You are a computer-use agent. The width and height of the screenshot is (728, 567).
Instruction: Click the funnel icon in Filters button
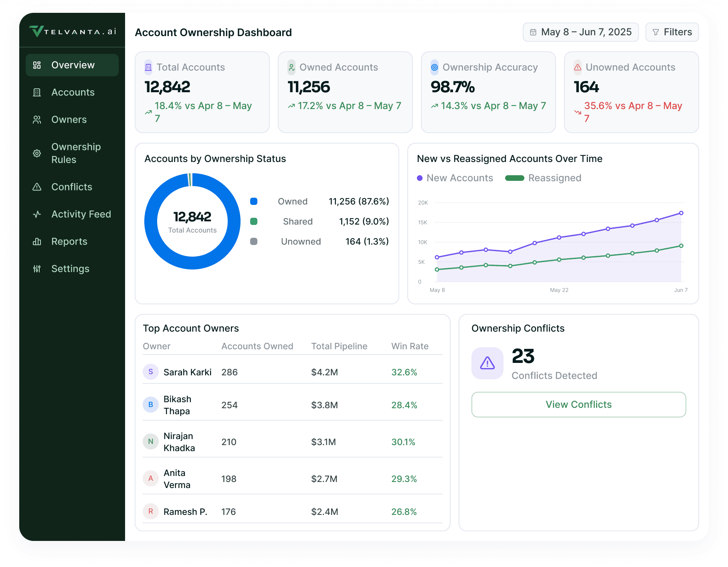pos(656,32)
